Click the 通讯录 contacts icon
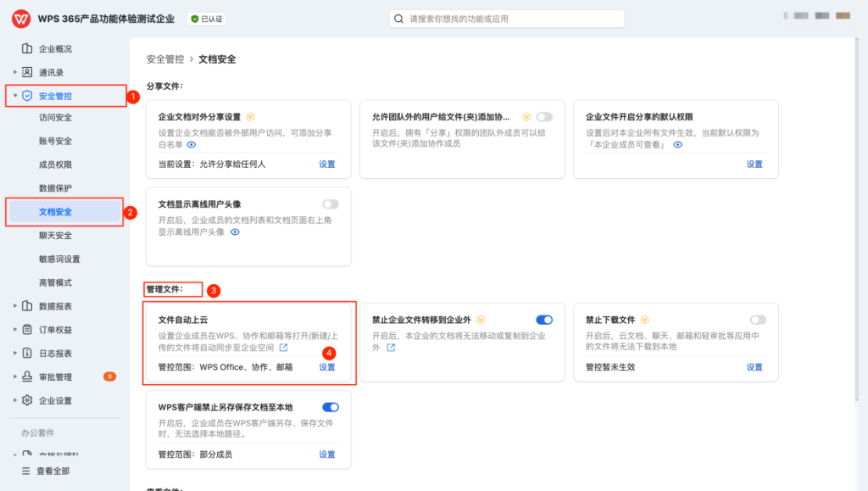 click(26, 72)
